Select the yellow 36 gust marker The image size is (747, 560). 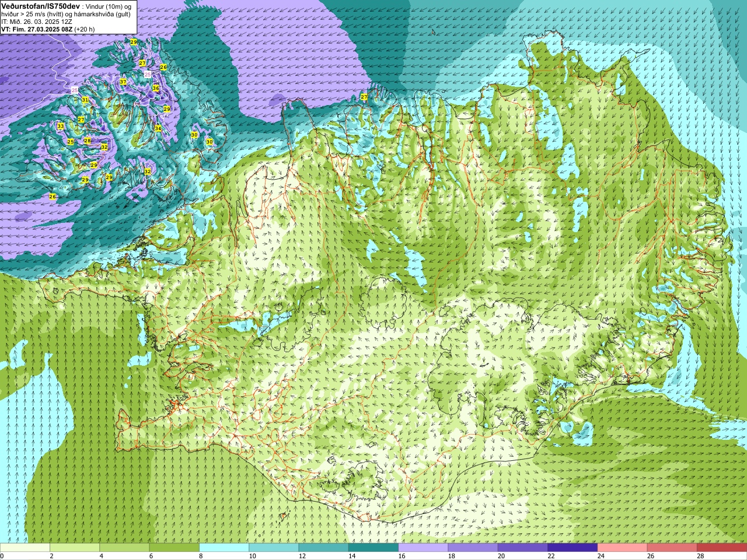[x=156, y=88]
